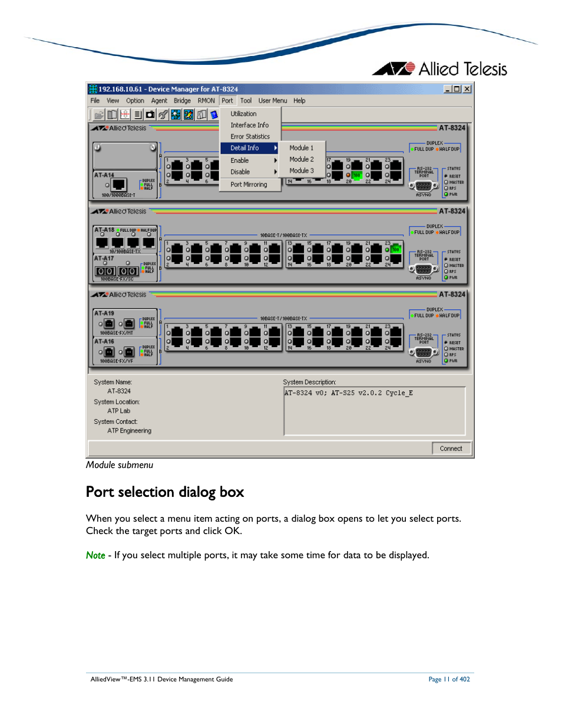The width and height of the screenshot is (562, 728).
Task: Click the folded map toolbar icon
Action: coord(201,114)
